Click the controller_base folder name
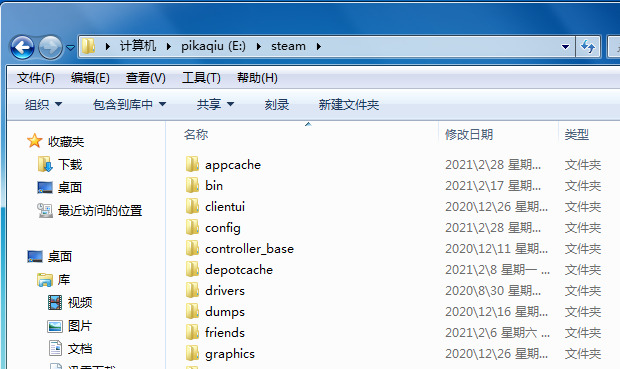 [250, 249]
